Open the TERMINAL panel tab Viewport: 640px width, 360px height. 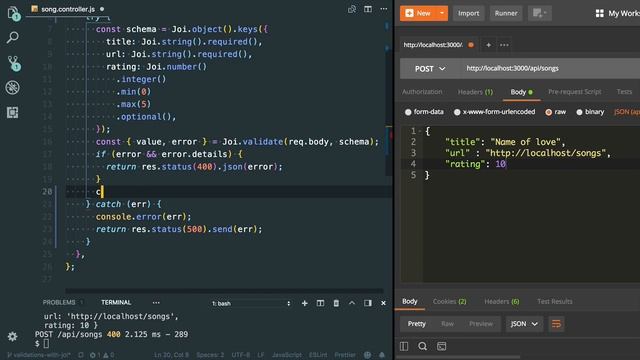pyautogui.click(x=116, y=302)
